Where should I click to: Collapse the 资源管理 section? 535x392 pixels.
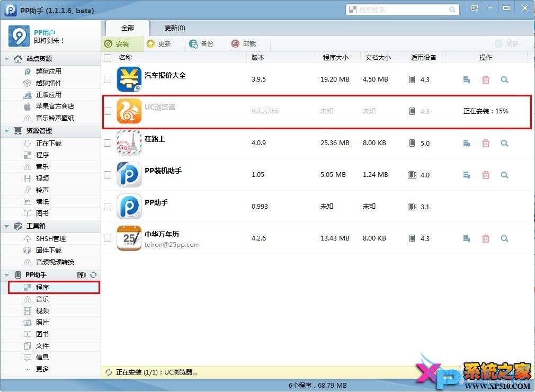point(6,131)
